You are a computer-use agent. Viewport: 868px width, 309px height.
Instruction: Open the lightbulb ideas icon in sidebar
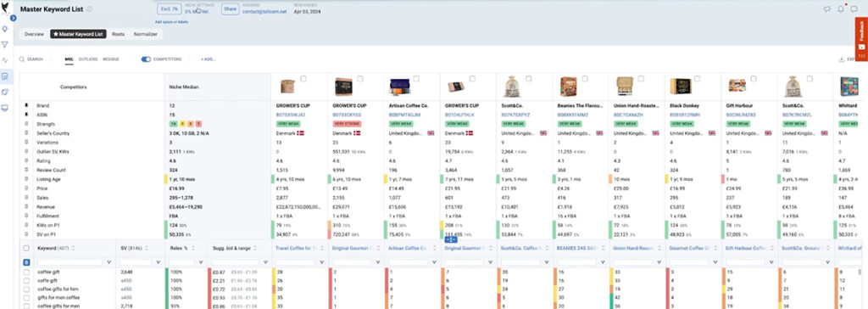click(x=5, y=29)
